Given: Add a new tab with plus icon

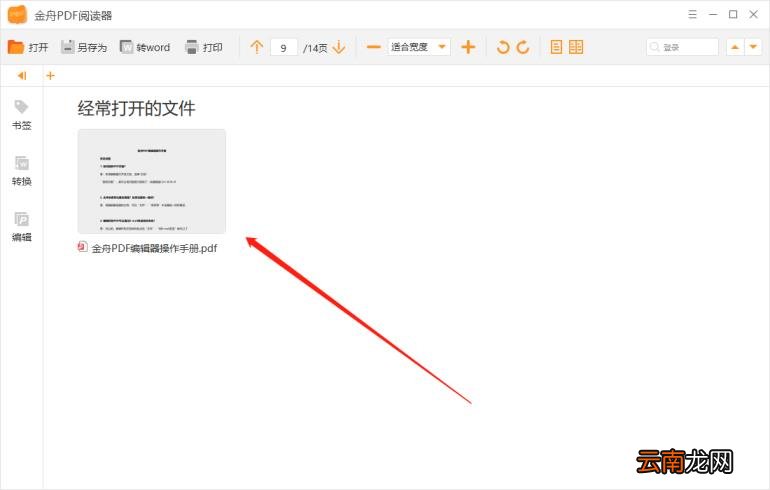Looking at the screenshot, I should [50, 76].
